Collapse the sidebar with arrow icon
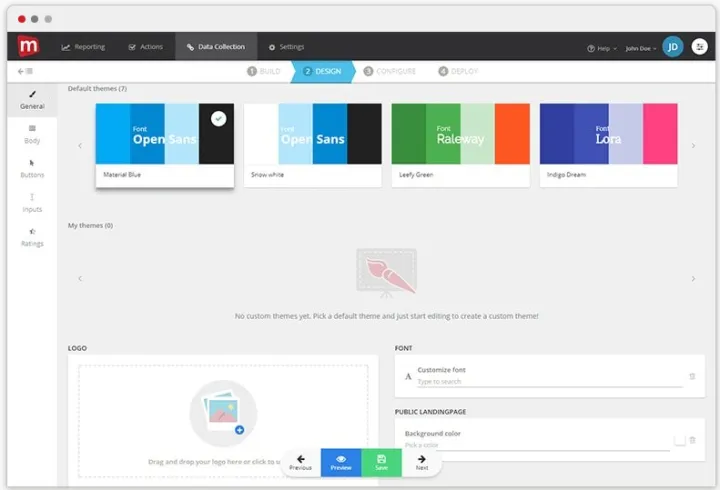Screen dimensions: 720x490 [x=25, y=71]
